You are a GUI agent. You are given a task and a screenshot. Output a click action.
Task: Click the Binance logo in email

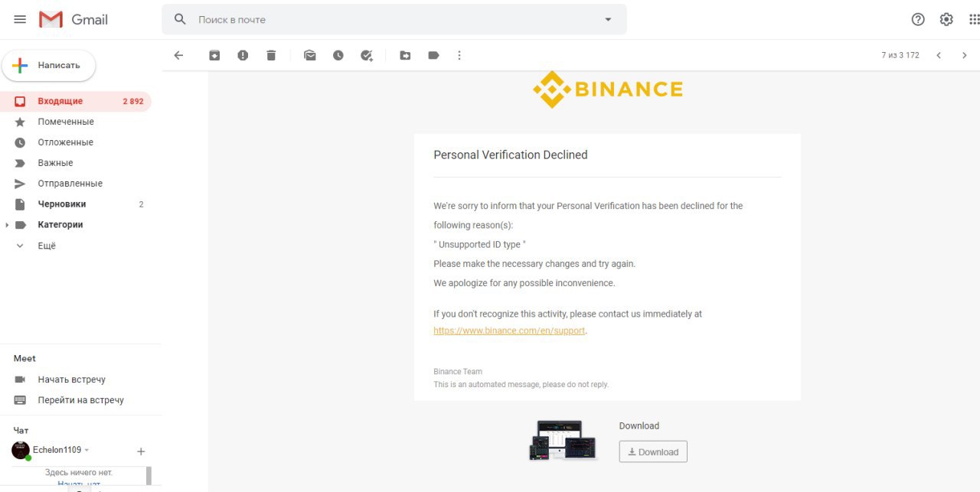(608, 90)
